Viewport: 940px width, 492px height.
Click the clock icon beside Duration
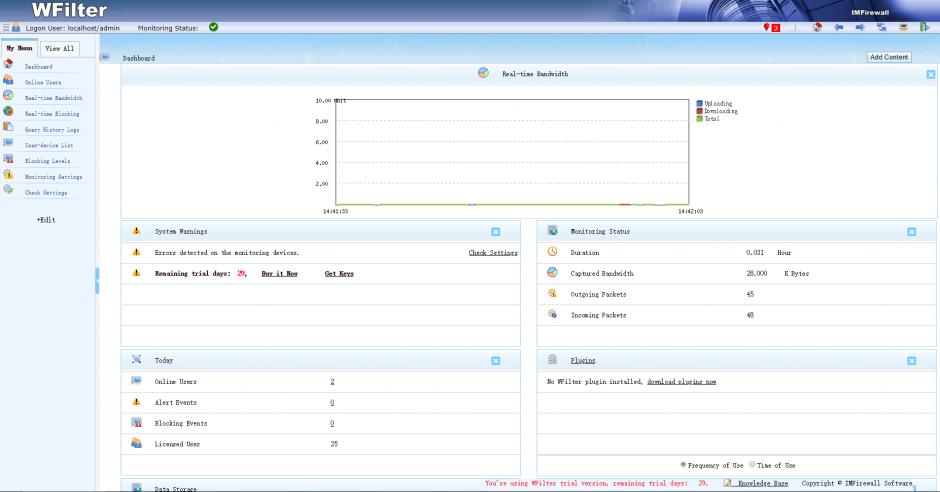coord(552,252)
